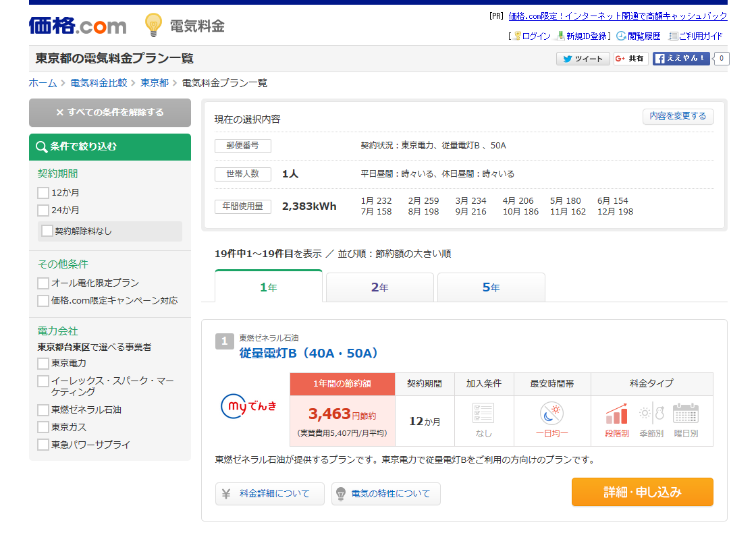Switch to the 1年 tab
This screenshot has height=533, width=756.
pyautogui.click(x=269, y=286)
